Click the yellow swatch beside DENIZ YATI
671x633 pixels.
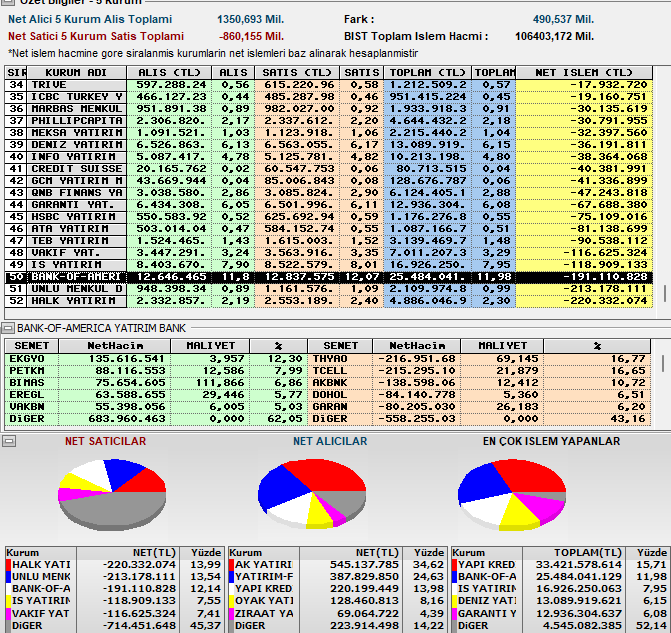(455, 601)
